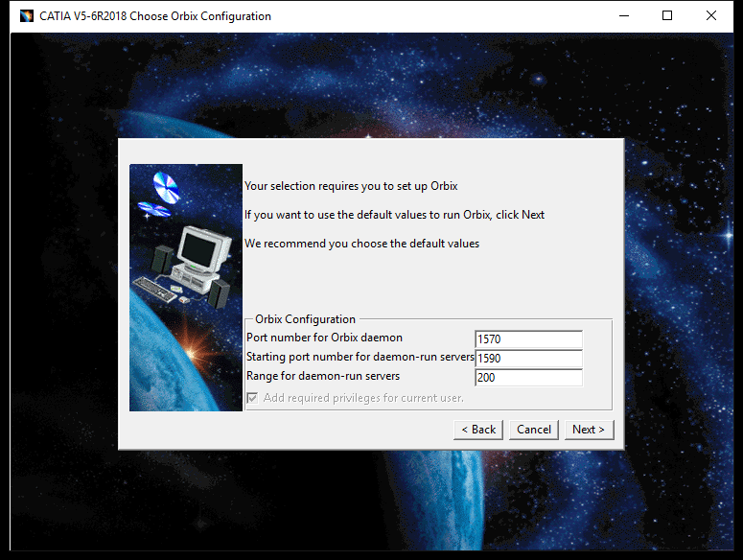
Task: Click the 'click Next' default values instruction
Action: tap(394, 215)
